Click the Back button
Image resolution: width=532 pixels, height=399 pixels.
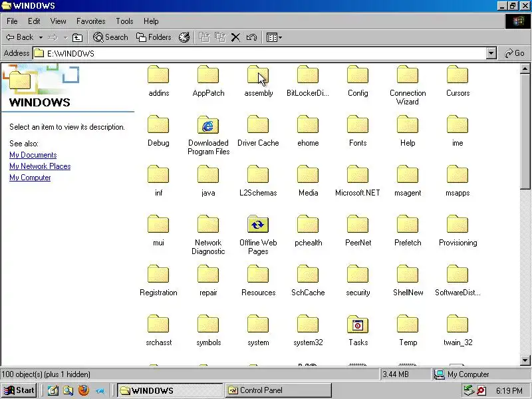click(20, 37)
